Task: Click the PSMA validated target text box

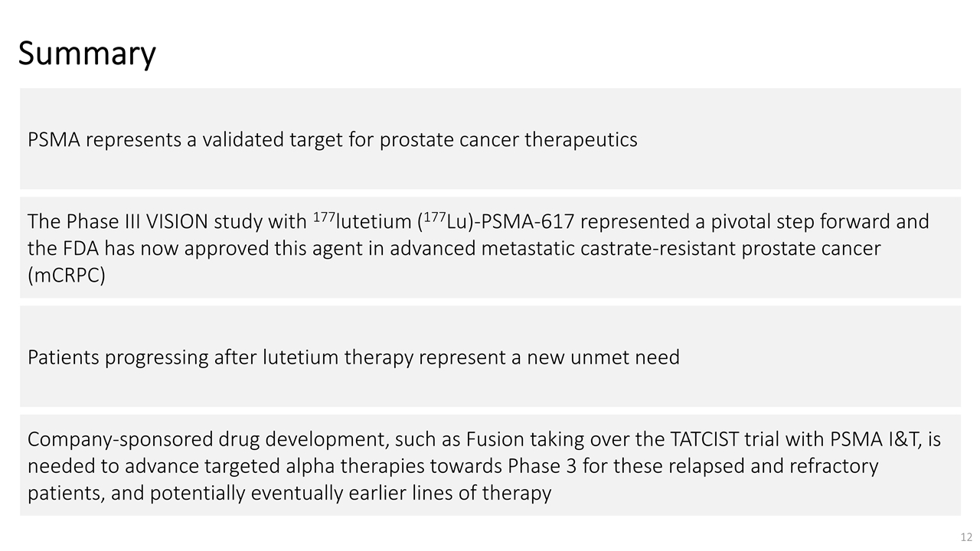Action: tap(490, 139)
